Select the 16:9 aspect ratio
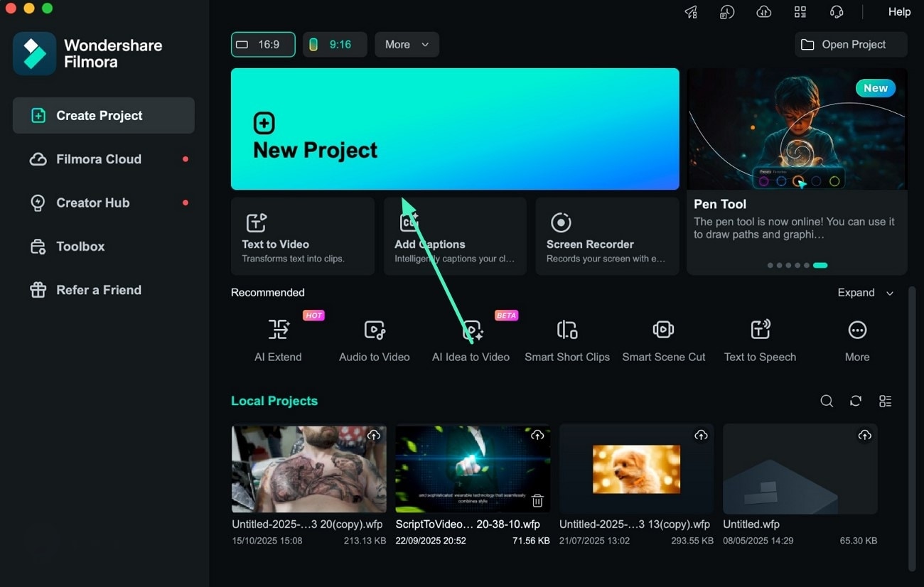The height and width of the screenshot is (587, 924). (263, 44)
